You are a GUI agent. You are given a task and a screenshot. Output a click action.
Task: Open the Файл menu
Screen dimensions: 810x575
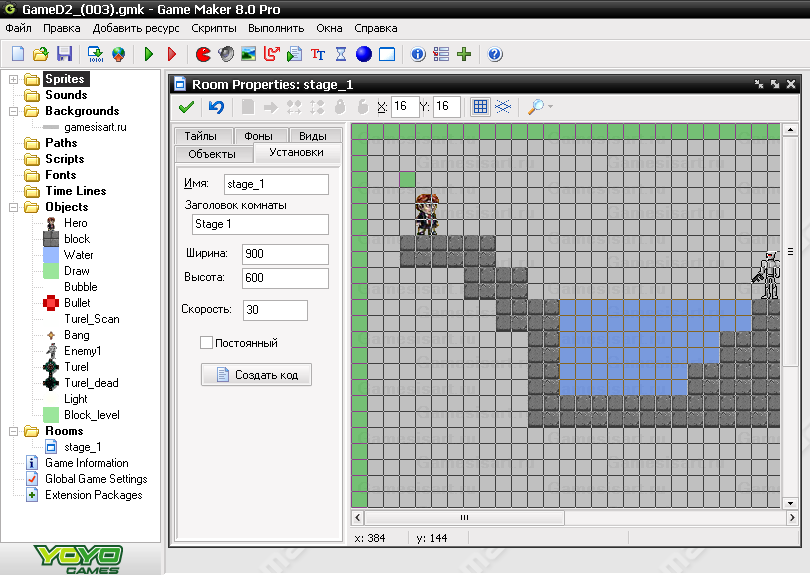coord(19,28)
